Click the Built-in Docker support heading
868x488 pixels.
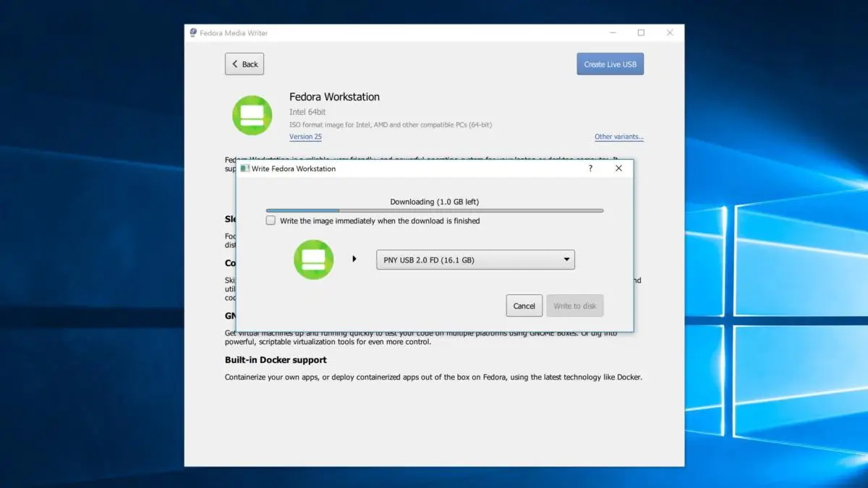pyautogui.click(x=276, y=360)
